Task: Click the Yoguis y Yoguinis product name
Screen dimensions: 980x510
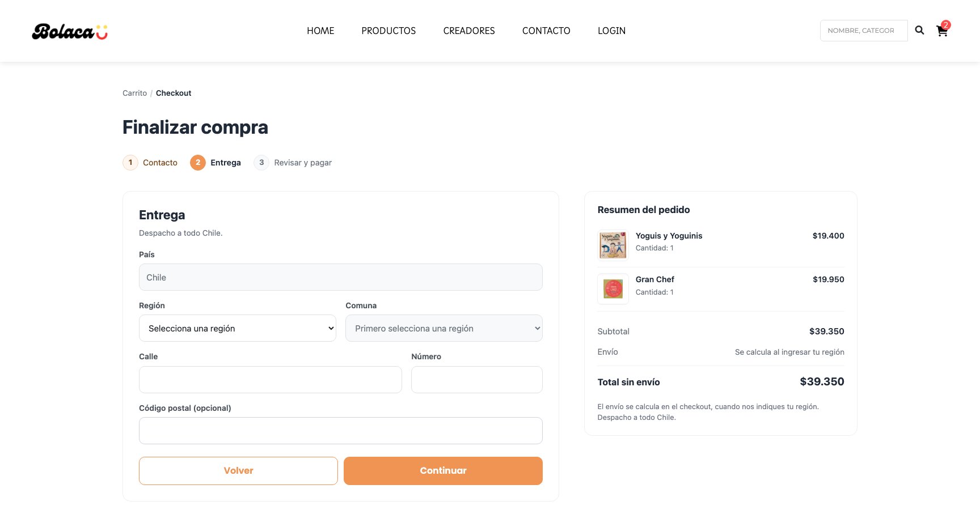Action: 669,236
